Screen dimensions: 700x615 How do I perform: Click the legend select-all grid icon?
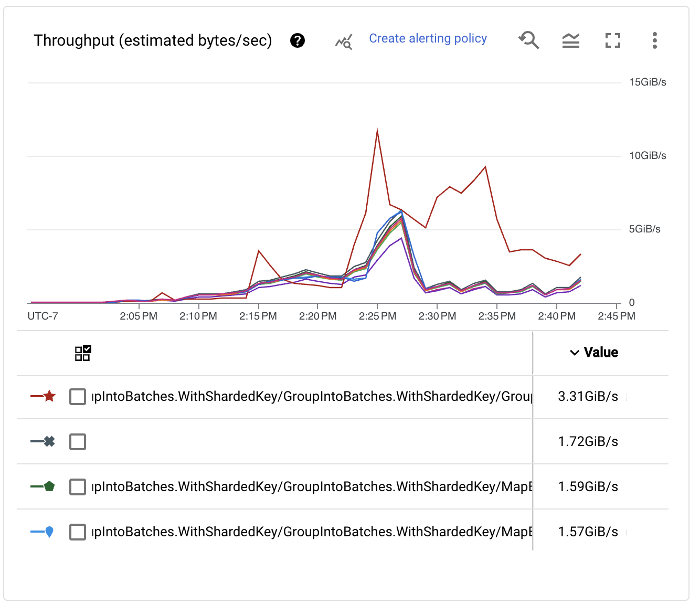(x=83, y=353)
